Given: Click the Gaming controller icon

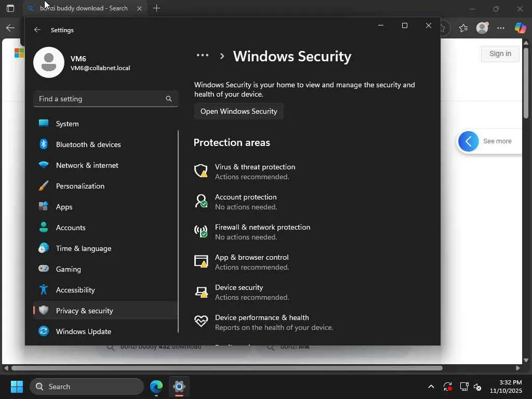Looking at the screenshot, I should click(44, 269).
